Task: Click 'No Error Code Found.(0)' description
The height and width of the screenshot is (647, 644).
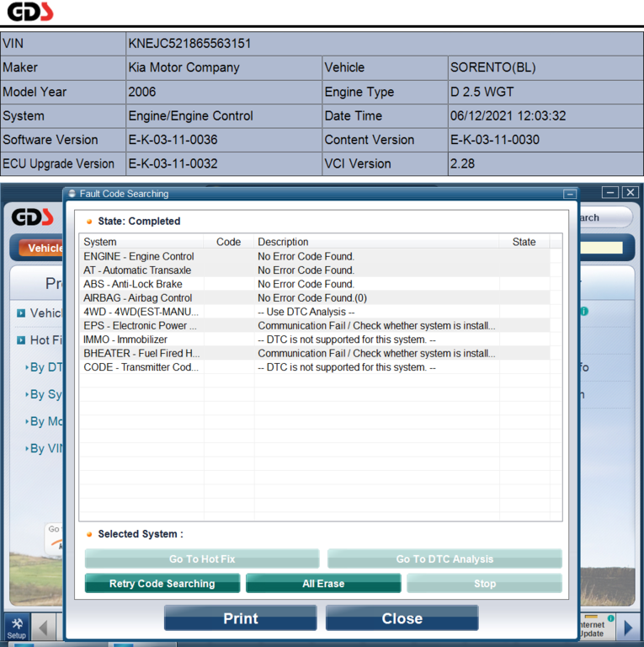Action: pos(312,298)
